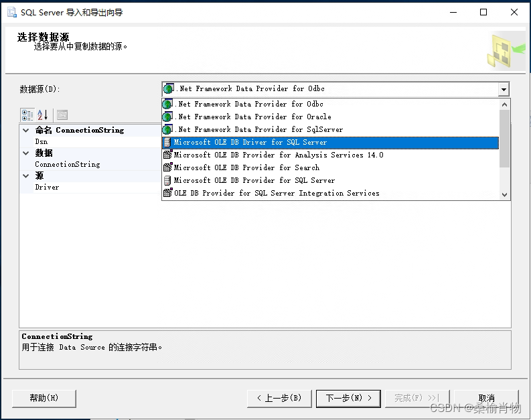Choose Microsoft OLE DB Driver for SQL Server
This screenshot has height=420, width=531.
point(331,143)
